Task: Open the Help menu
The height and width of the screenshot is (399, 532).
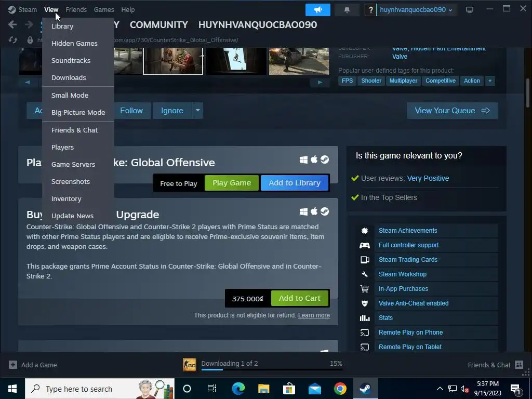Action: coord(128,10)
